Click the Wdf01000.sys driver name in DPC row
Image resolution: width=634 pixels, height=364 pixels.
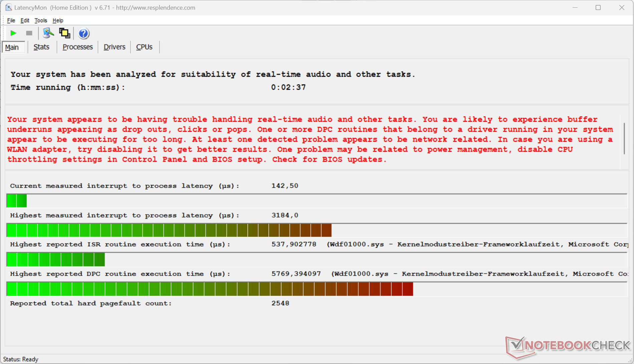click(361, 274)
